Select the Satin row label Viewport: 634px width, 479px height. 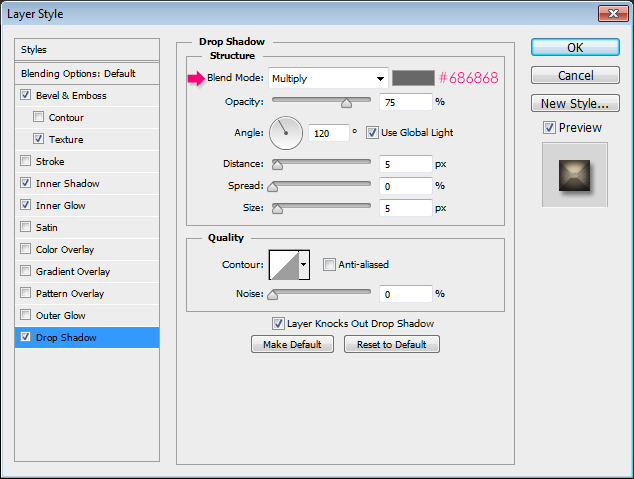pyautogui.click(x=46, y=227)
